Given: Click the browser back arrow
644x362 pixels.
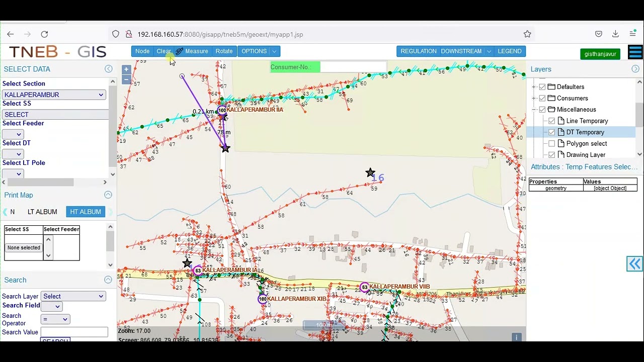Looking at the screenshot, I should click(11, 34).
